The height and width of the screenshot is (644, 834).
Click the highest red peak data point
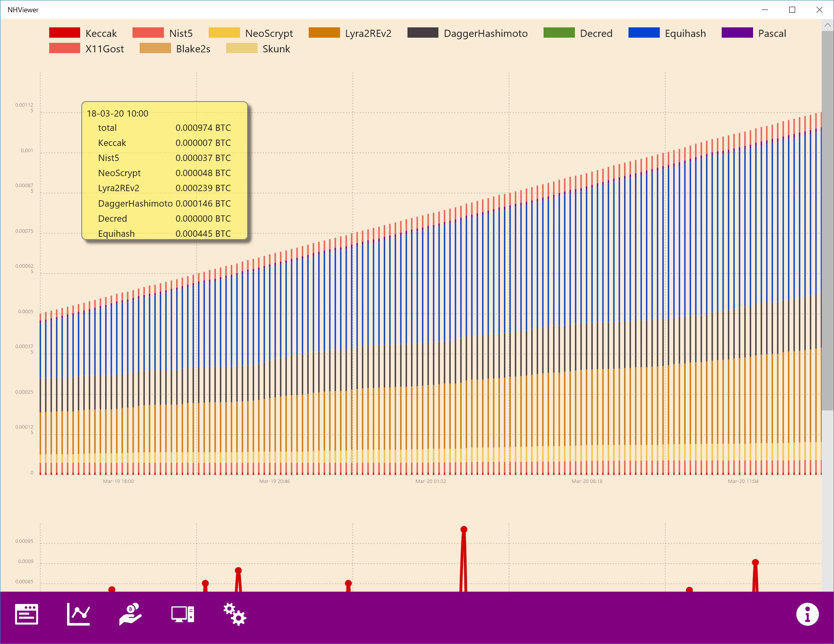coord(464,529)
